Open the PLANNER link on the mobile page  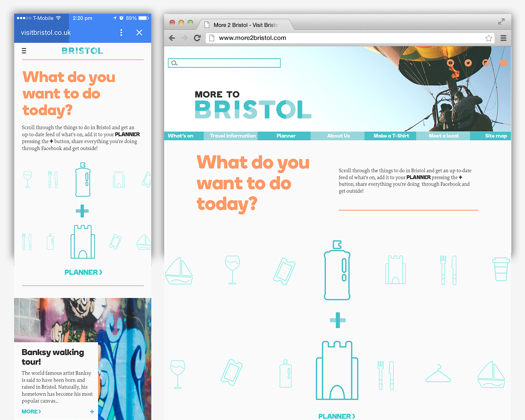(x=83, y=272)
